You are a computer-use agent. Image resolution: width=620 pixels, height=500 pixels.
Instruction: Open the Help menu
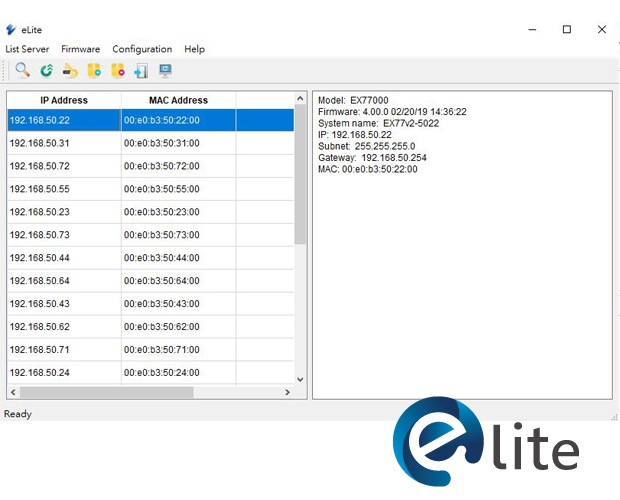pyautogui.click(x=195, y=49)
